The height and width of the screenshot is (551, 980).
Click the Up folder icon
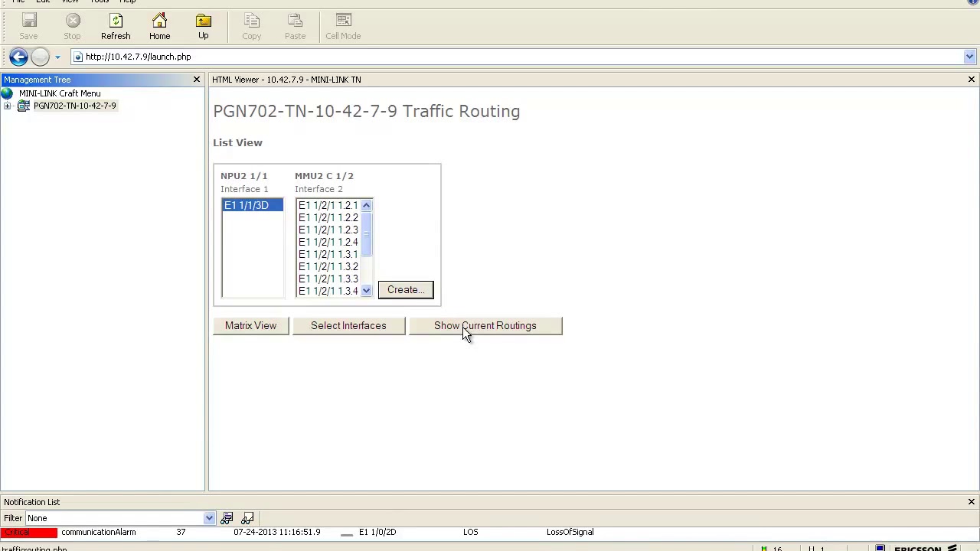(203, 26)
